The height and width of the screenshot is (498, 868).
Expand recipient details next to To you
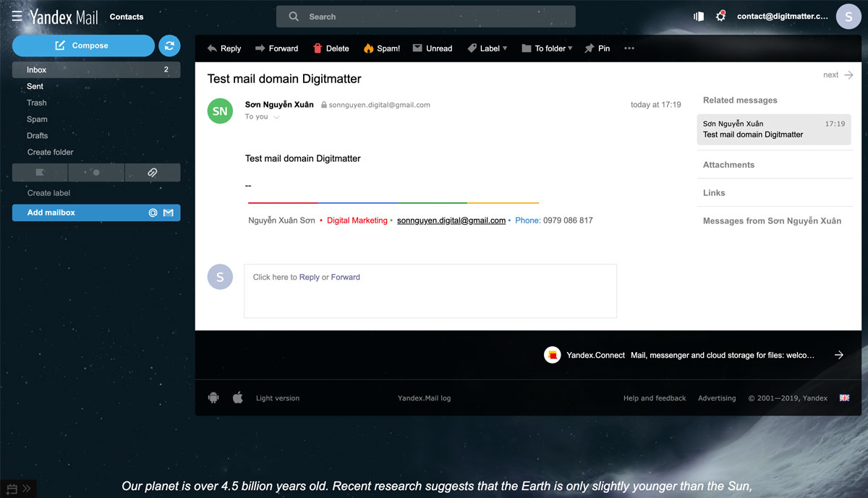tap(276, 117)
